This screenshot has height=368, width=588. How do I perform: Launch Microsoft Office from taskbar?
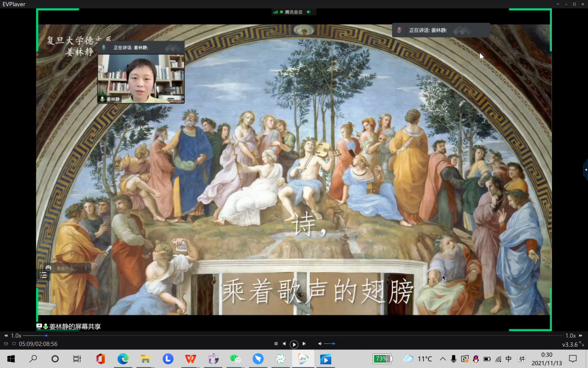click(x=100, y=359)
